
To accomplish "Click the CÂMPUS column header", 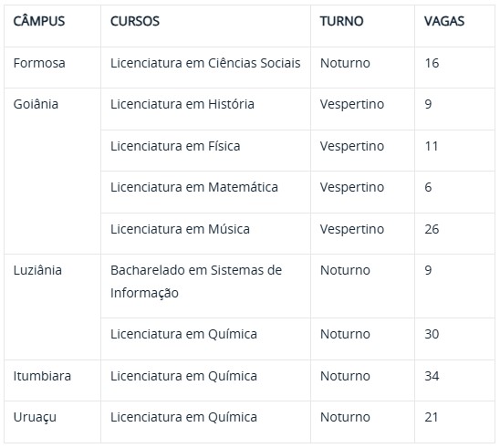I will [39, 21].
